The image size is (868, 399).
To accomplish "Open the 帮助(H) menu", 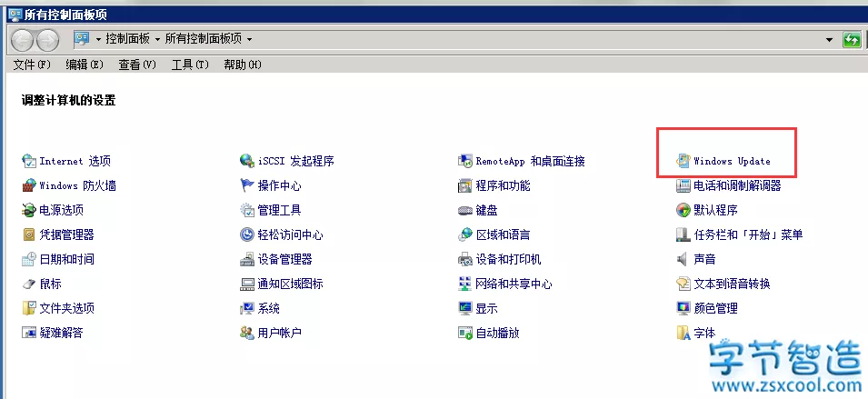I will pyautogui.click(x=243, y=65).
